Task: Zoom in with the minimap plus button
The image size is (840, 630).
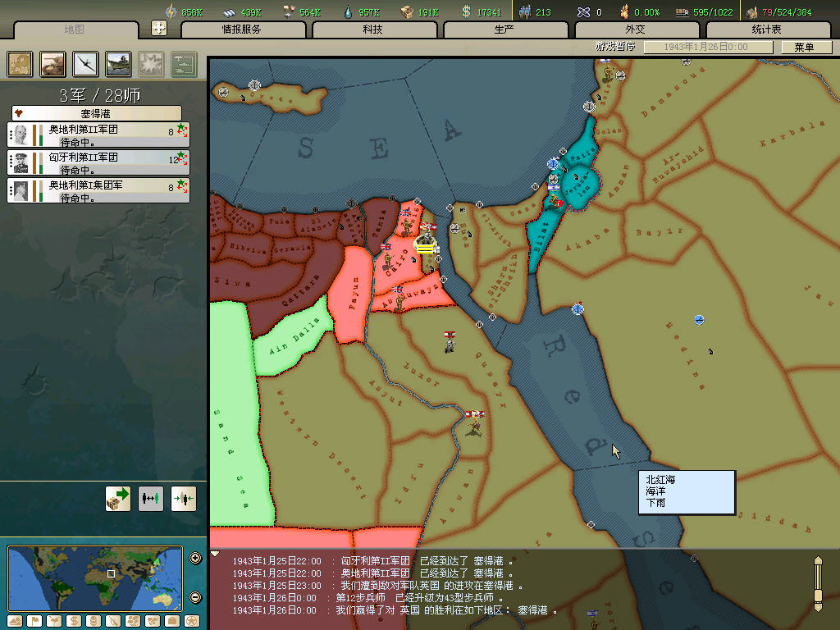Action: pos(195,558)
